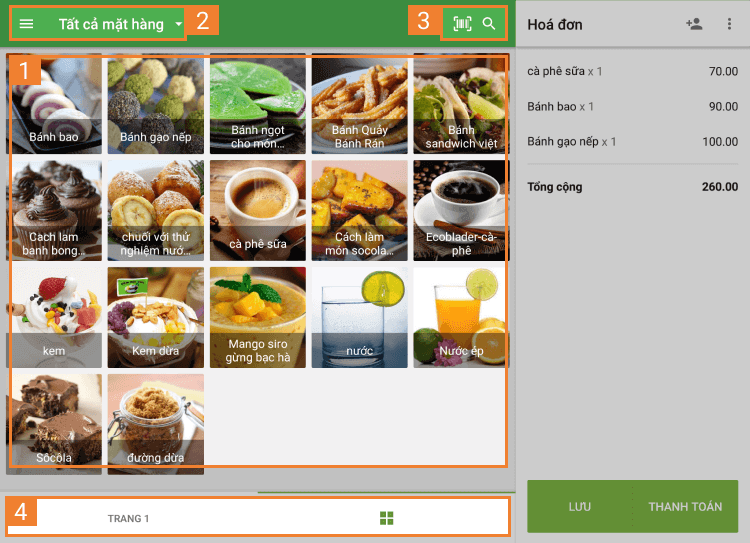Click the dropdown arrow next to category

point(178,24)
